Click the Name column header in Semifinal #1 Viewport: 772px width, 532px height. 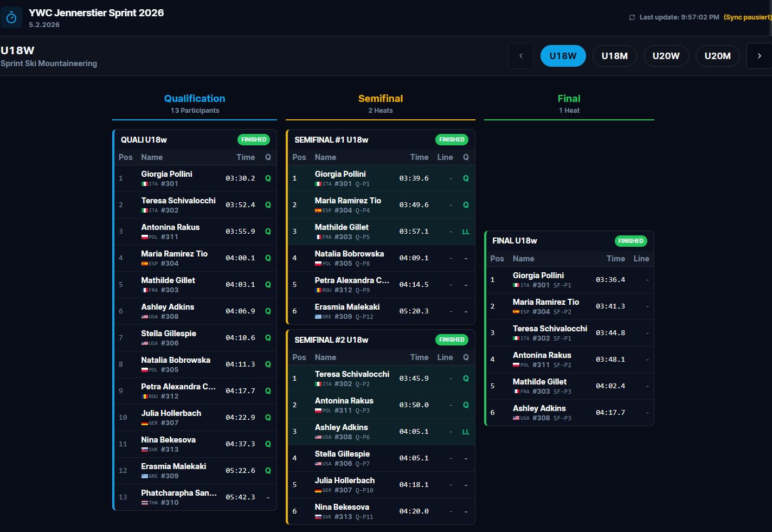coord(325,157)
